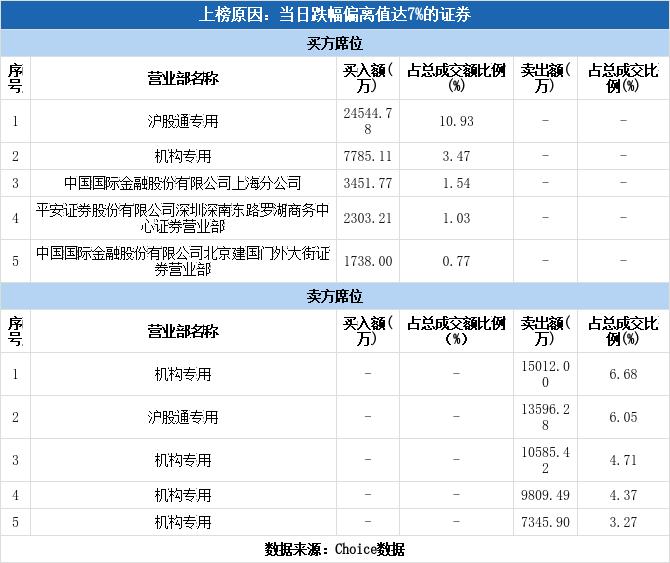Screen dimensions: 670x563
Task: Select 平安证券 深圳深南东路罗湖商务中心 branch name
Action: 183,218
